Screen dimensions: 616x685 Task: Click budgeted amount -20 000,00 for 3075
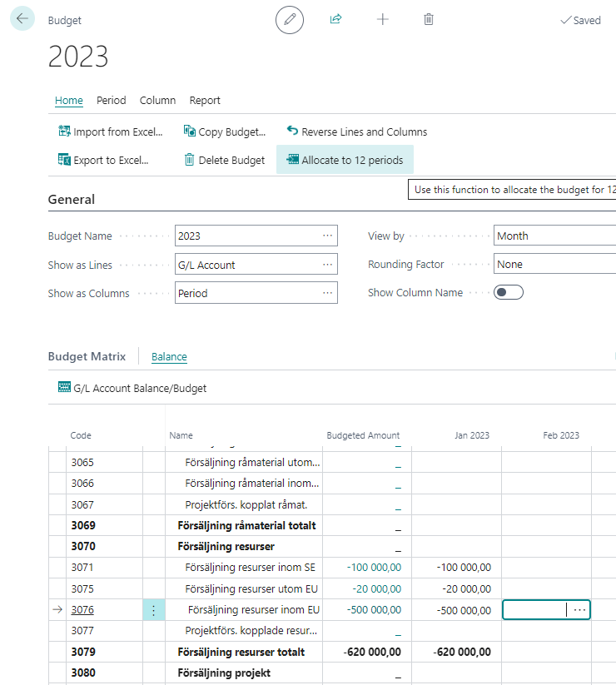376,589
